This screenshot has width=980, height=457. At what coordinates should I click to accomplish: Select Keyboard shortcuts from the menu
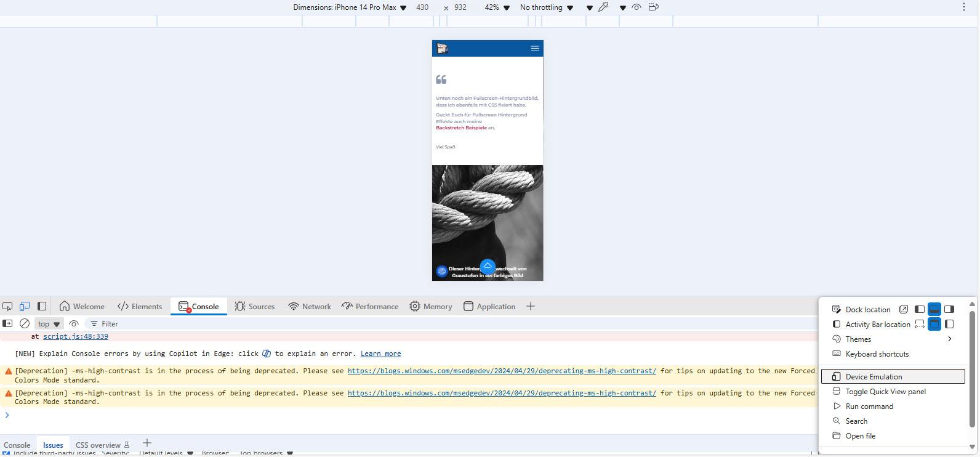coord(877,354)
